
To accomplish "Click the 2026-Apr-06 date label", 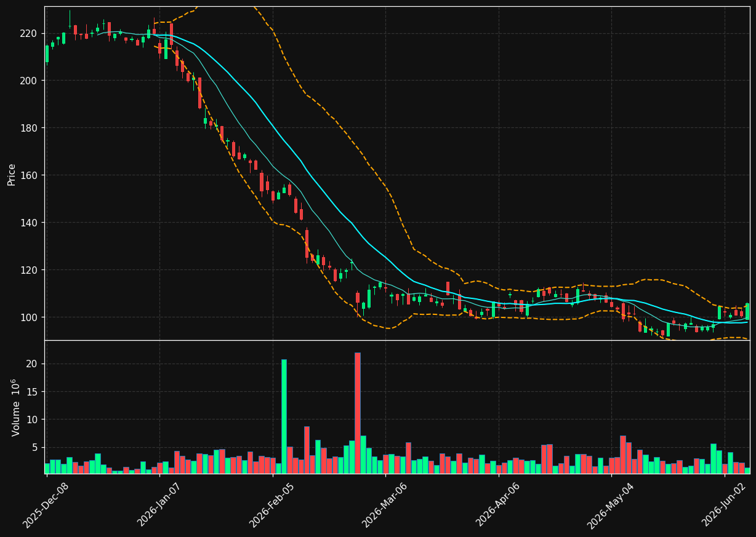I will [499, 505].
